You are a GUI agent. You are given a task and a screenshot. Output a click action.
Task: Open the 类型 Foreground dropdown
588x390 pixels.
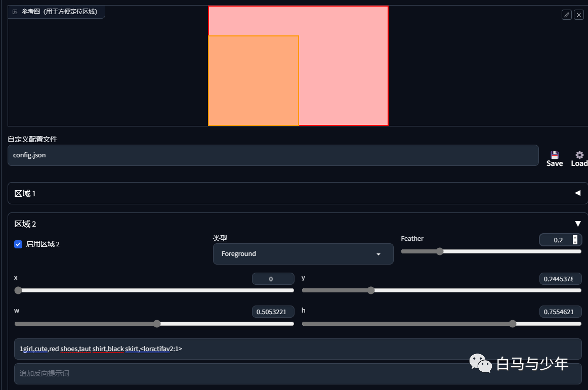click(303, 254)
